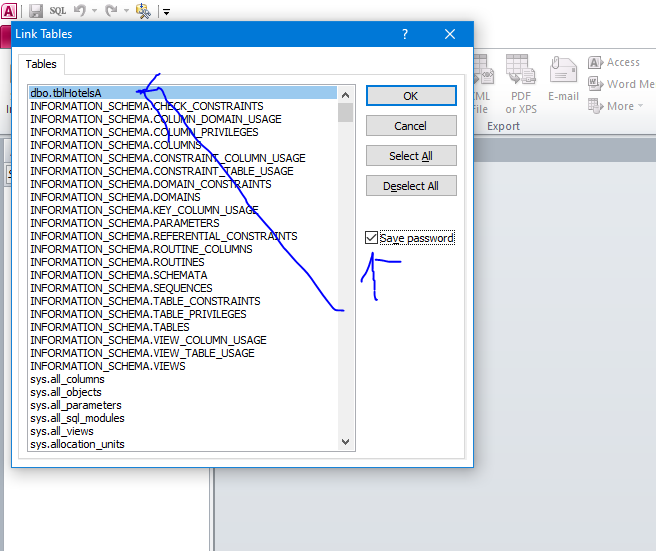The width and height of the screenshot is (656, 551).
Task: Click the Redo arrow icon
Action: (x=111, y=11)
